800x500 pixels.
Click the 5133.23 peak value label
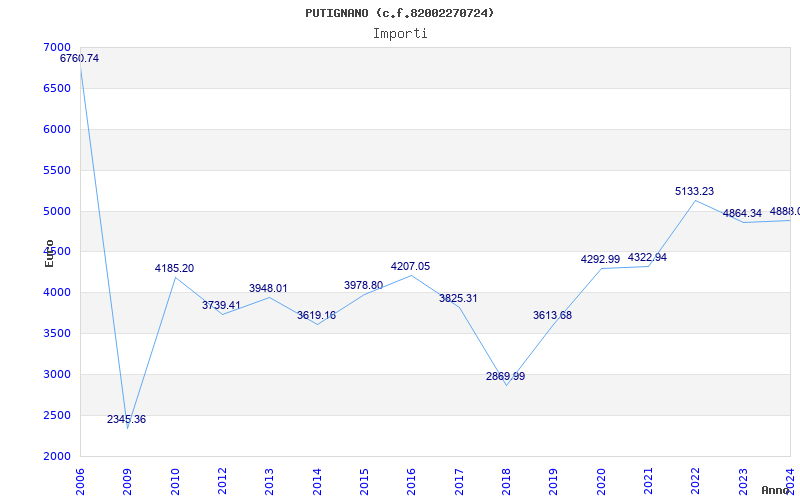point(695,192)
